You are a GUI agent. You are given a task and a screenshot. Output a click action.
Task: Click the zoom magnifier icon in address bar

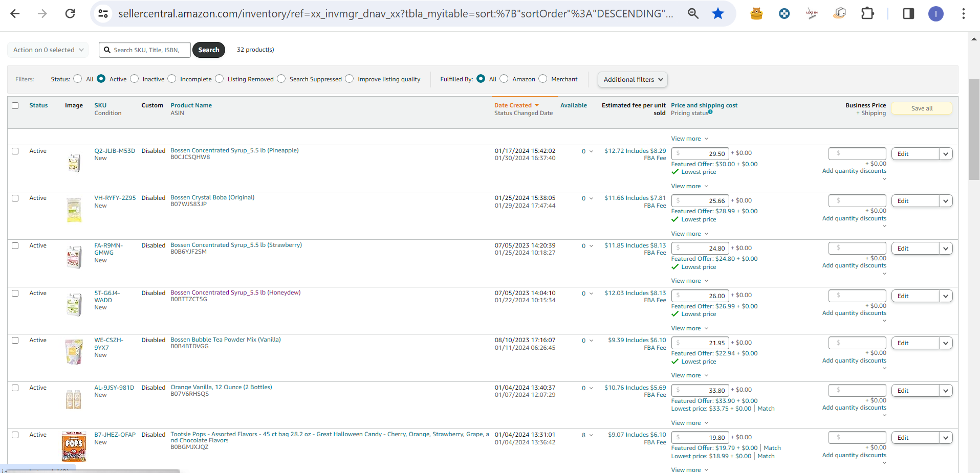pos(693,14)
